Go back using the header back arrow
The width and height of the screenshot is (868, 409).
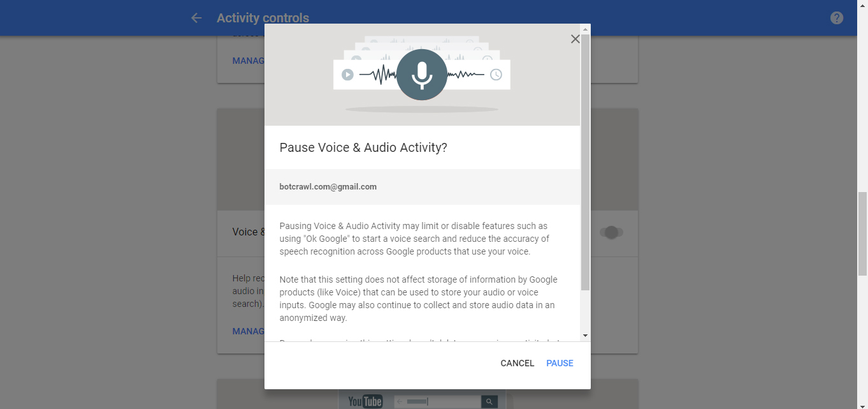[196, 18]
